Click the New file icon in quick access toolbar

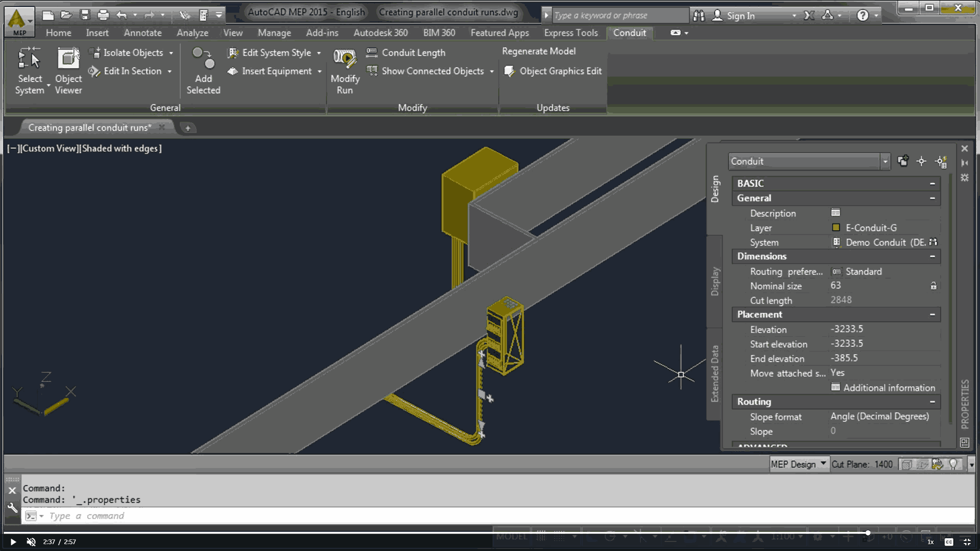pos(48,15)
